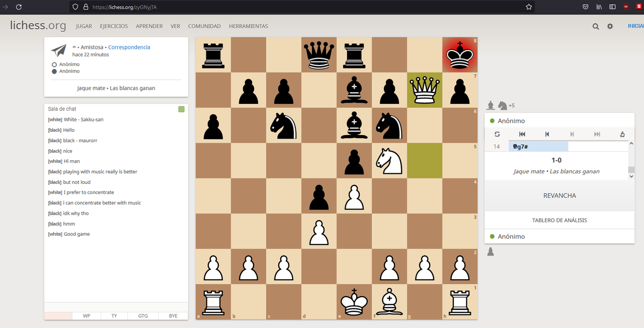The width and height of the screenshot is (644, 328).
Task: Click the bottom Anónimo player name
Action: coord(511,236)
